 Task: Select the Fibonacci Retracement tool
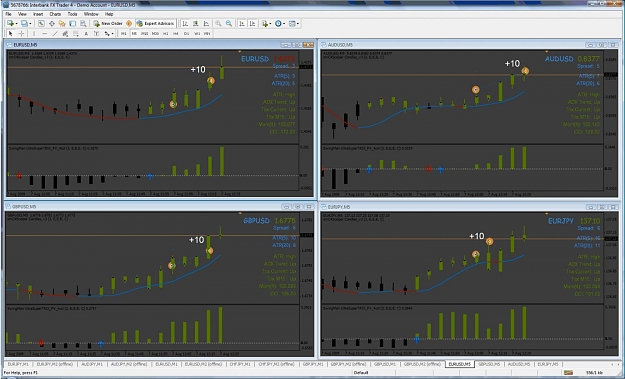pos(75,33)
